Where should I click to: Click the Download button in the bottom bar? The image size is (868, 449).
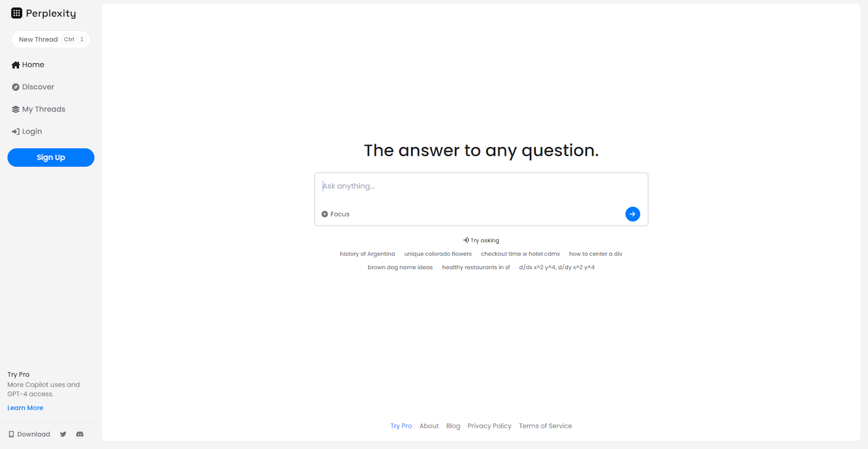(28, 434)
